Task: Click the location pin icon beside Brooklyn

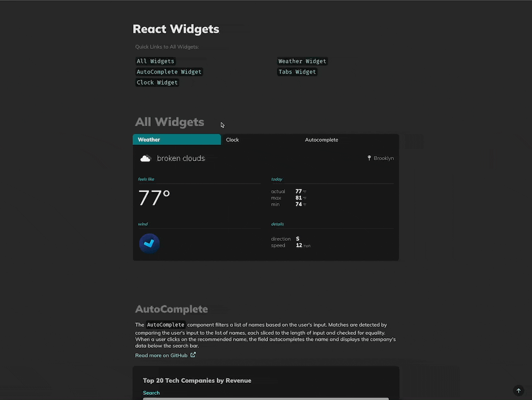Action: (369, 158)
